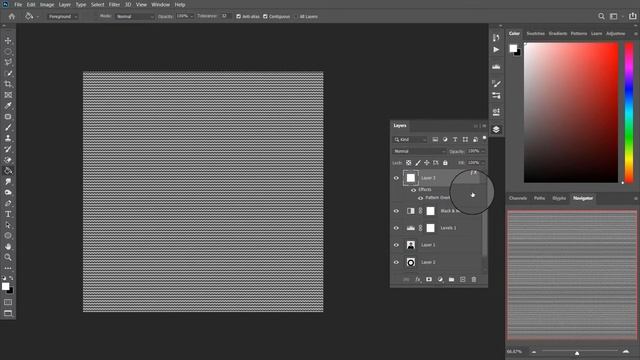Click the Home icon in options bar
The height and width of the screenshot is (360, 640).
[x=11, y=16]
